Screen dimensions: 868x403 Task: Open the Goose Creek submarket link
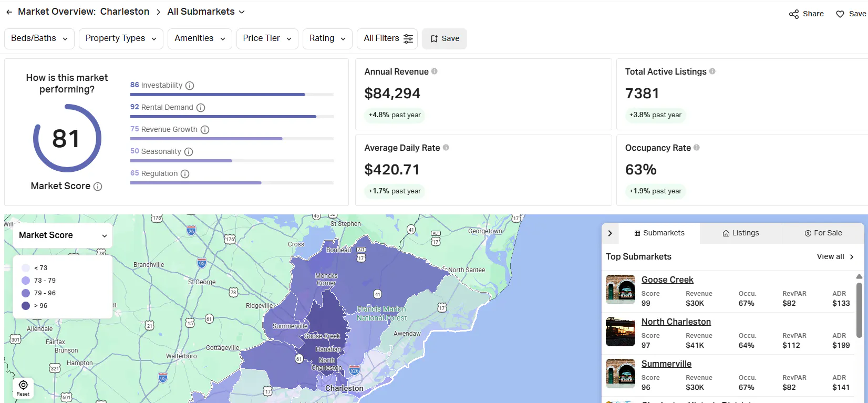667,280
